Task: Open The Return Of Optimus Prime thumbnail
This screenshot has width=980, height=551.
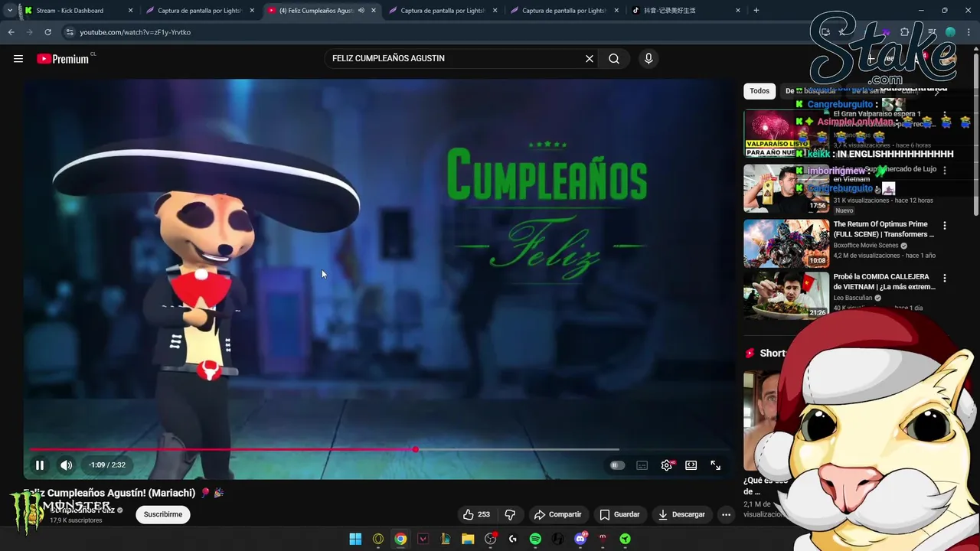Action: pos(786,243)
